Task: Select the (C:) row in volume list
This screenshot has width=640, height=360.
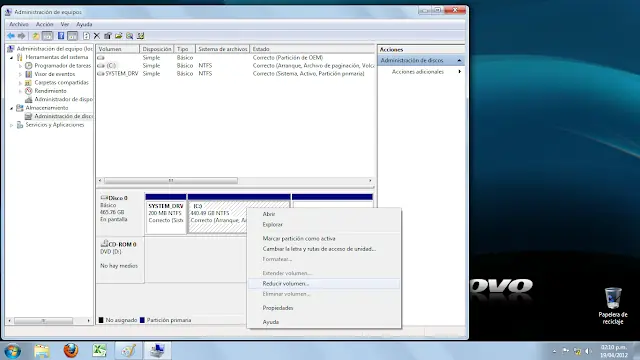Action: [x=235, y=66]
